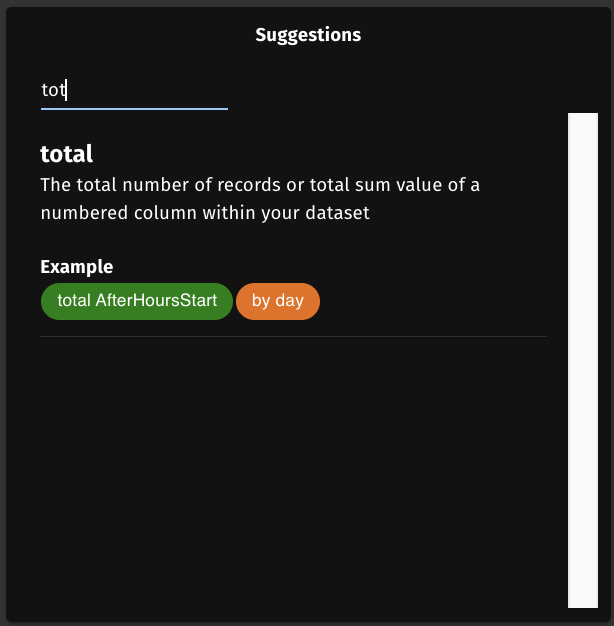Click the blue underline of the search field
Image resolution: width=614 pixels, height=626 pixels.
(134, 108)
